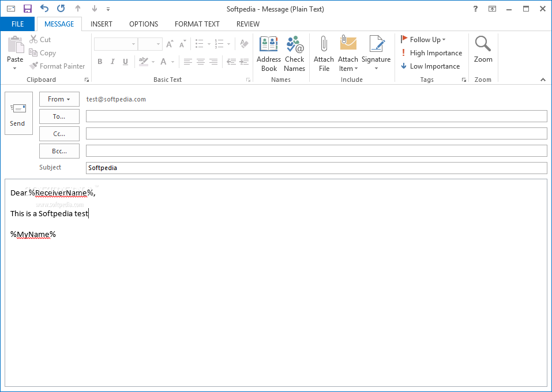
Task: Click the Shrink Font icon
Action: click(x=182, y=44)
